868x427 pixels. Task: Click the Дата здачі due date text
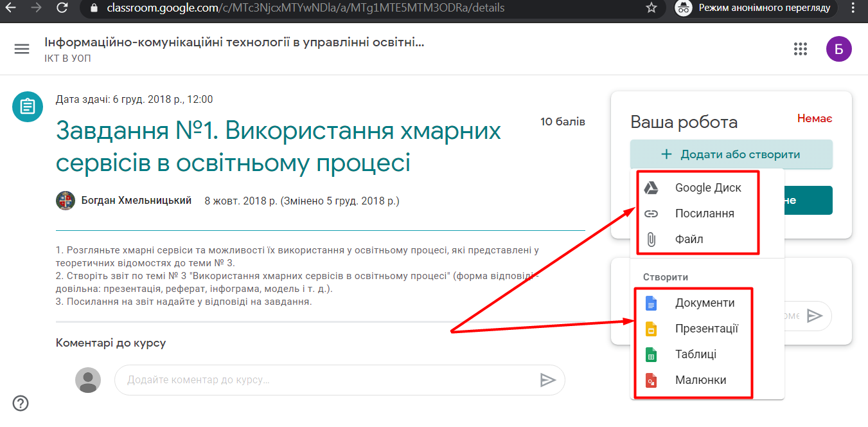[134, 99]
